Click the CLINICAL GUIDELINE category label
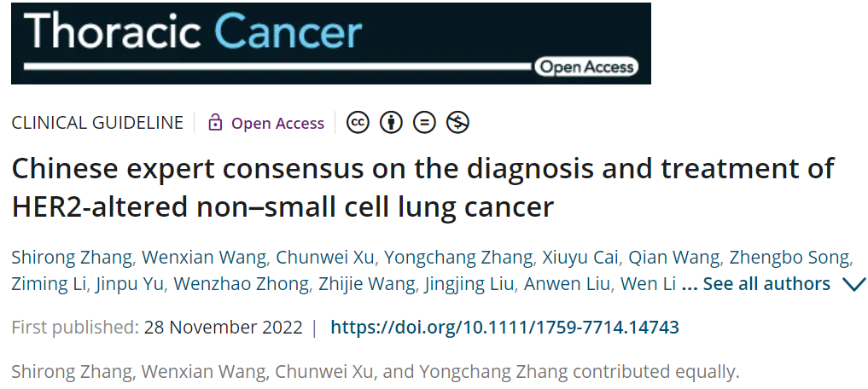 point(97,123)
